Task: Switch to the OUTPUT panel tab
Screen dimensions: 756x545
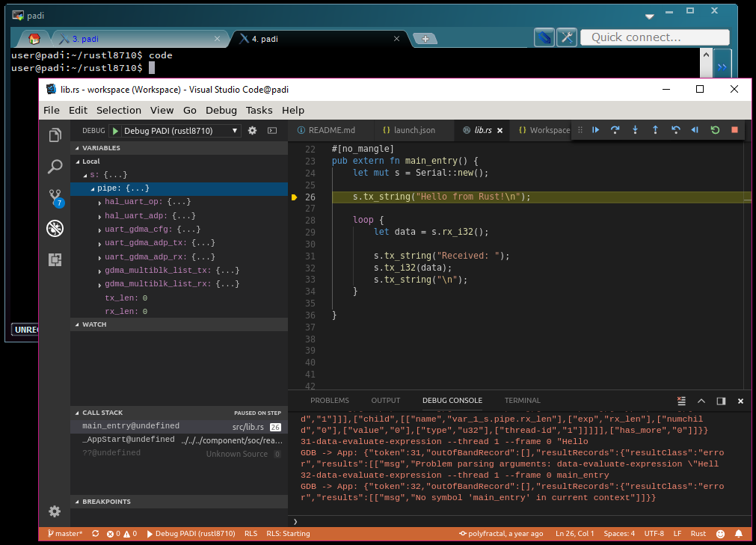Action: (386, 401)
